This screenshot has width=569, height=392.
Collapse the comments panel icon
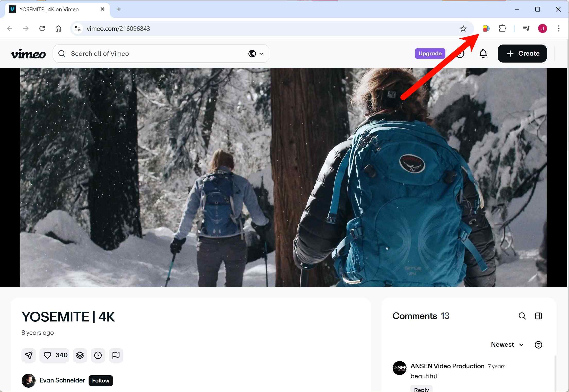coord(538,316)
